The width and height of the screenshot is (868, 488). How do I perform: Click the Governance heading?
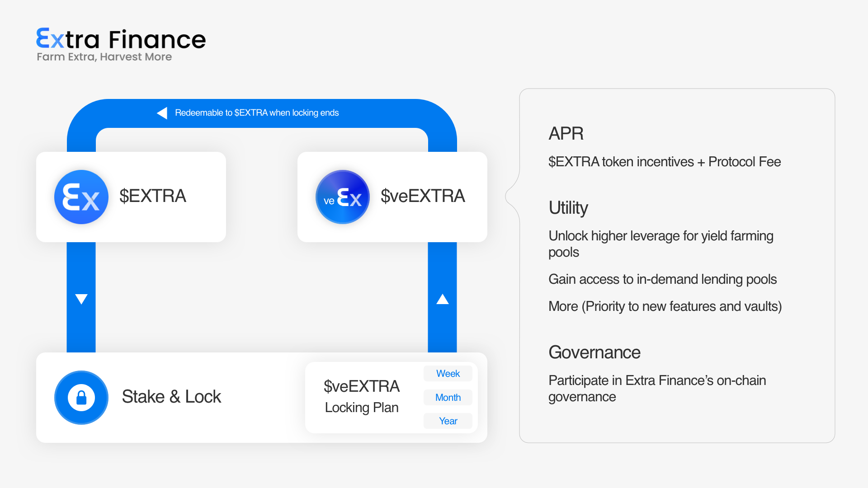coord(594,352)
